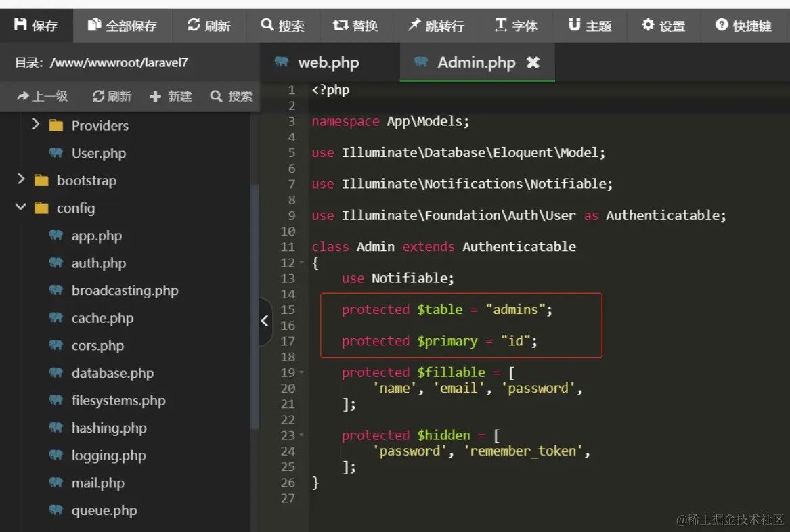The height and width of the screenshot is (532, 790).
Task: Open the Theme (主题) menu
Action: pos(590,25)
